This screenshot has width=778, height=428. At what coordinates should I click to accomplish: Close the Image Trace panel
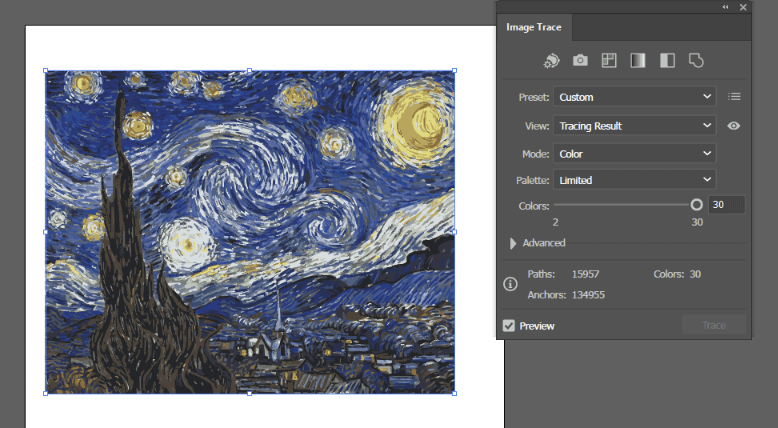coord(743,7)
